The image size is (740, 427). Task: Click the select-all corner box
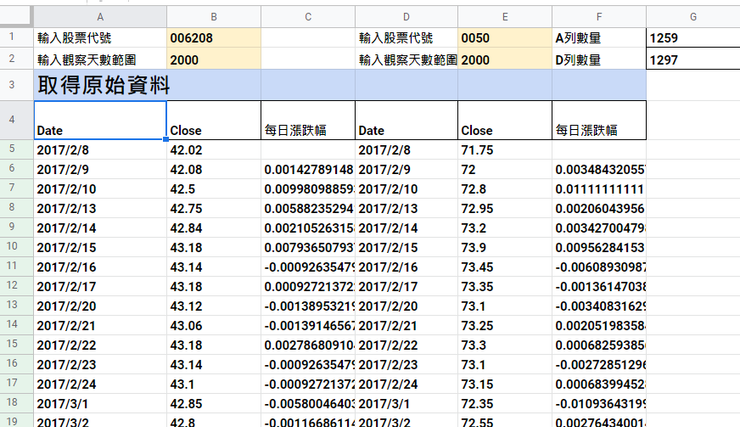[x=16, y=17]
